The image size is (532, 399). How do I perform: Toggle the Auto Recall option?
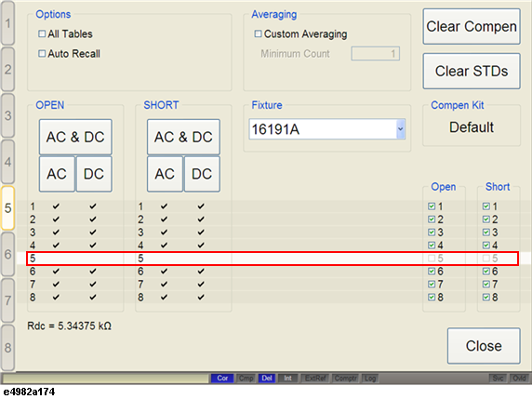[42, 54]
